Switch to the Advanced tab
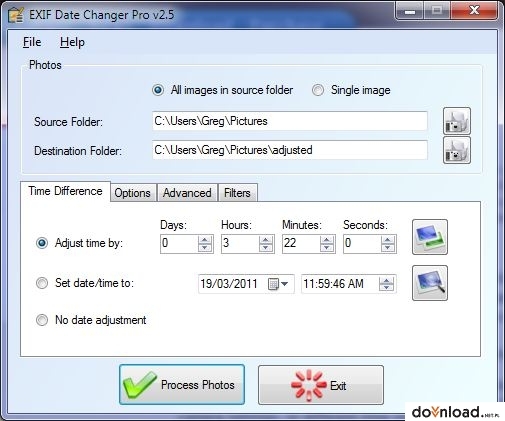Viewport: 505px width, 421px height. pyautogui.click(x=187, y=193)
